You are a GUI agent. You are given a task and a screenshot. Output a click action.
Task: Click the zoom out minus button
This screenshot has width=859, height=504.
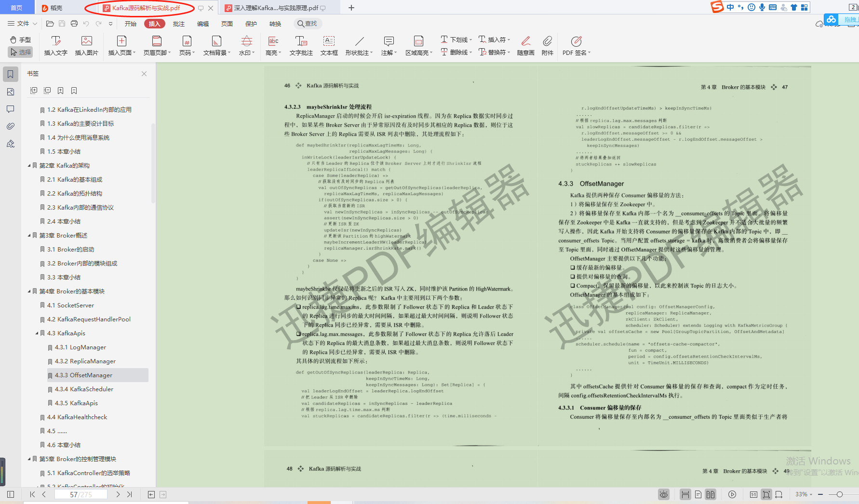coord(820,494)
